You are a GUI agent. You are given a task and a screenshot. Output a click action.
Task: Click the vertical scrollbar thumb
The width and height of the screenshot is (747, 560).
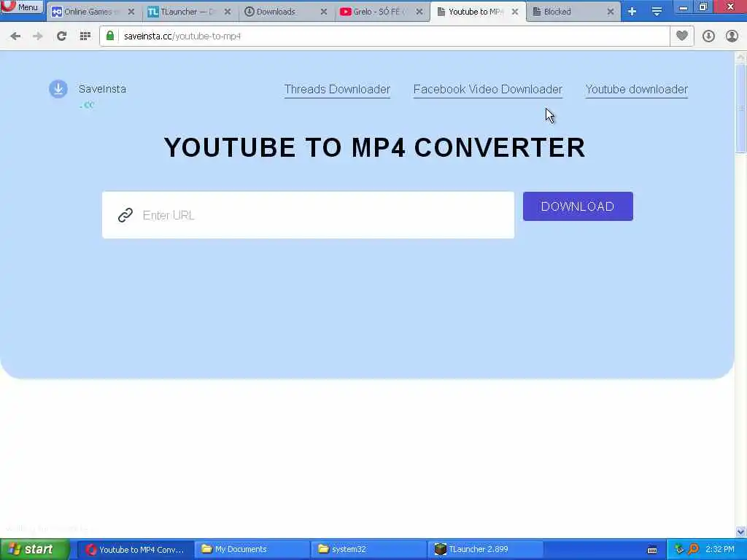coord(740,108)
